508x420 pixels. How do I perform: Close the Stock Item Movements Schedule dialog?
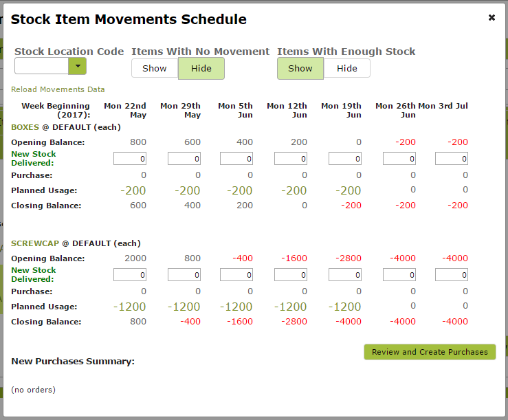pos(492,17)
